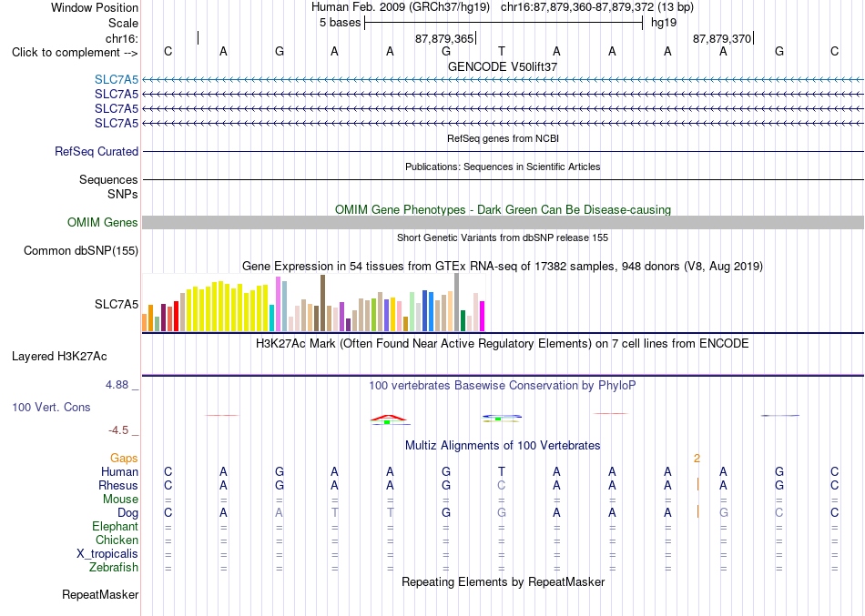Click the 'GENCODE V50lift37' track title
Image resolution: width=865 pixels, height=616 pixels.
tap(503, 66)
